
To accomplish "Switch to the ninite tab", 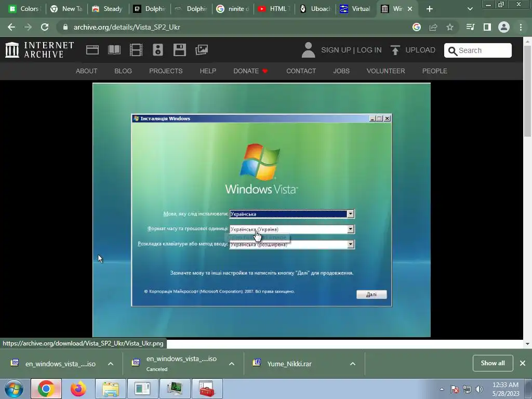I will pyautogui.click(x=233, y=9).
